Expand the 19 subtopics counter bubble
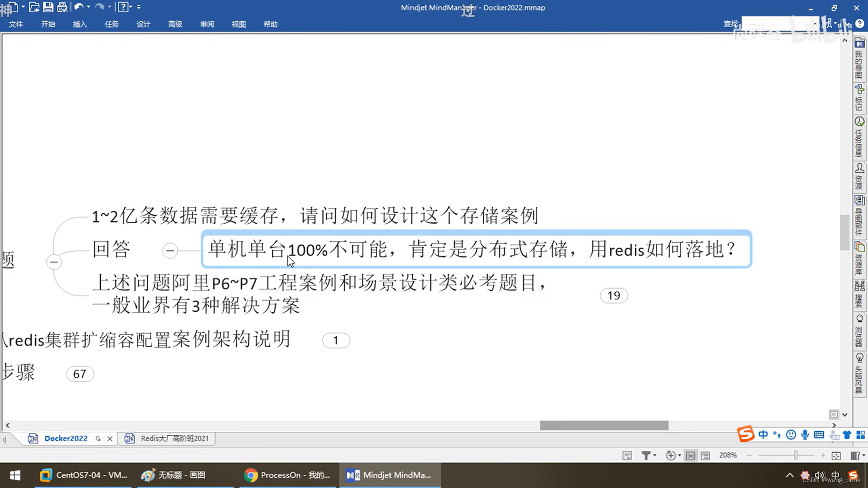 (x=613, y=296)
